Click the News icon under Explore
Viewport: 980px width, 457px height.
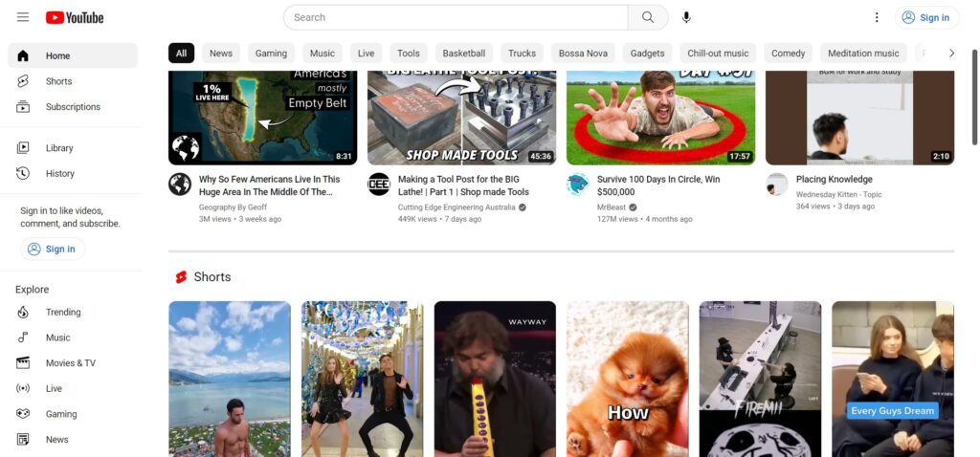click(23, 440)
